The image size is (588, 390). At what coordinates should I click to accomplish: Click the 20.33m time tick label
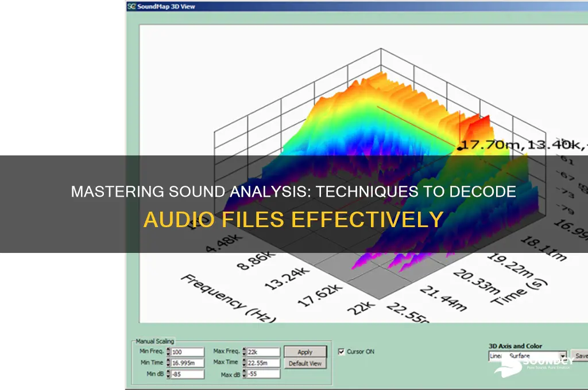(476, 282)
